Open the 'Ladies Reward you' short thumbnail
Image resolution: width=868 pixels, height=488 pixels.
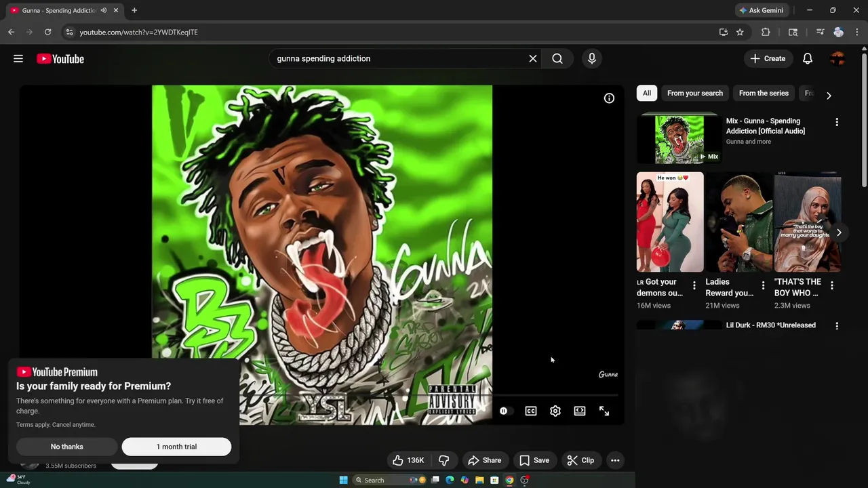pyautogui.click(x=738, y=222)
